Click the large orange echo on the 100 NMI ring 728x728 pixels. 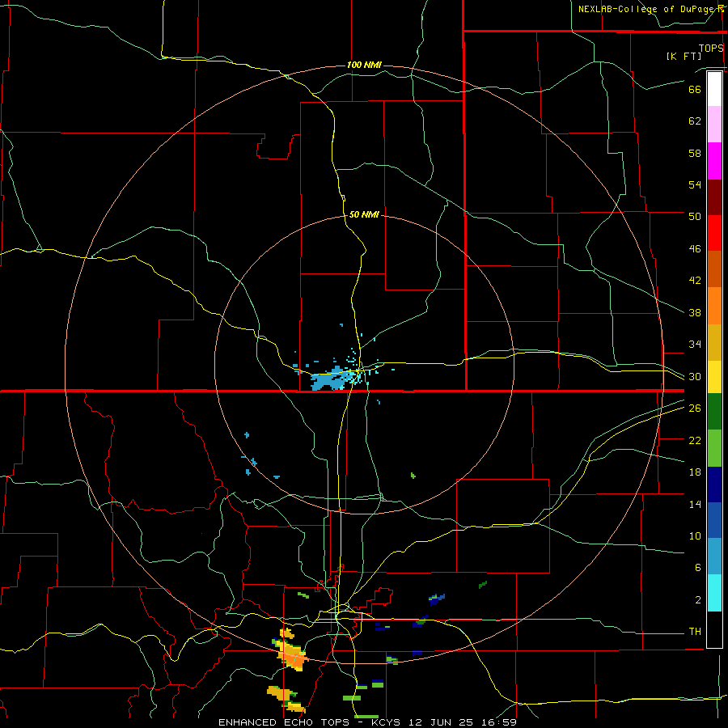click(x=293, y=655)
